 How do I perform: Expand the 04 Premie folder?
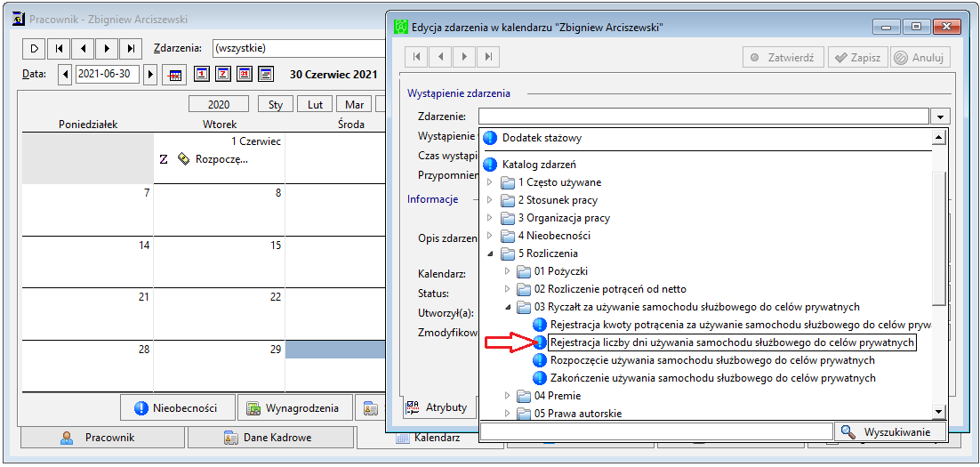[507, 396]
